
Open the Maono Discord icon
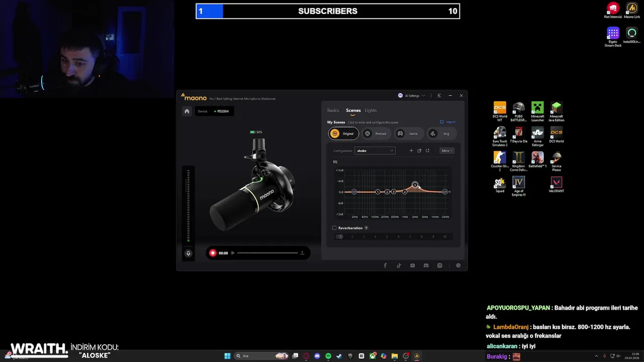[x=426, y=265]
